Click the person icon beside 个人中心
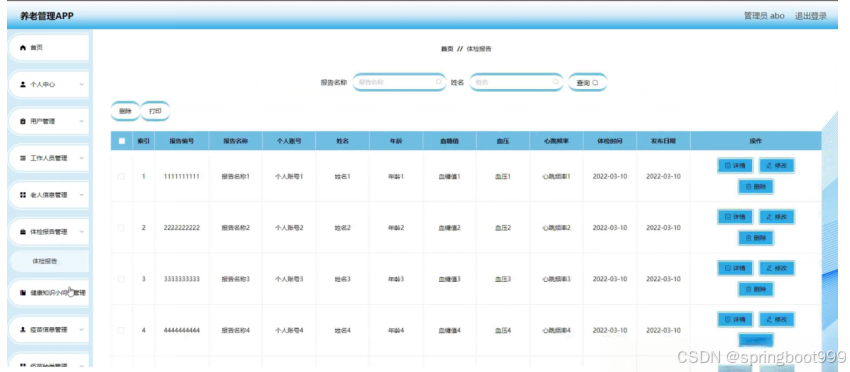The image size is (850, 372). (x=23, y=85)
